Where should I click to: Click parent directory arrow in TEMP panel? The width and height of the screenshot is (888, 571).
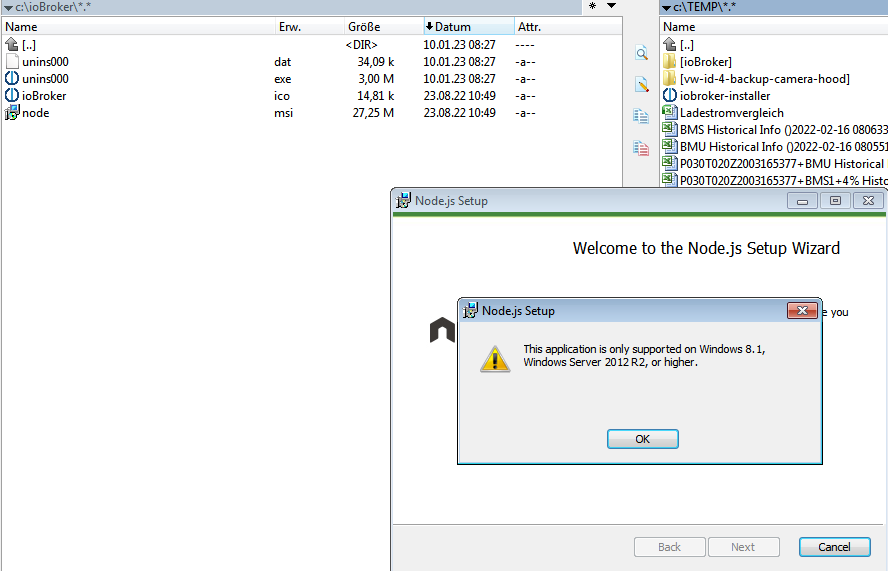670,44
